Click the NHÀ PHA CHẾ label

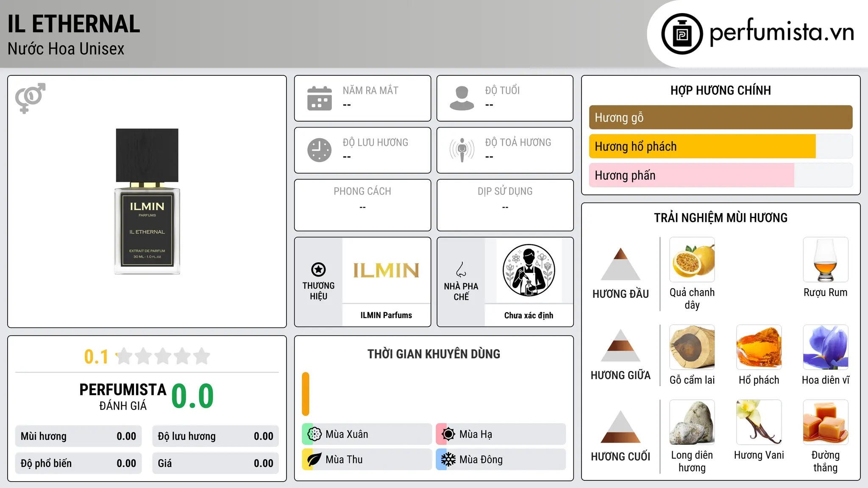tap(461, 291)
